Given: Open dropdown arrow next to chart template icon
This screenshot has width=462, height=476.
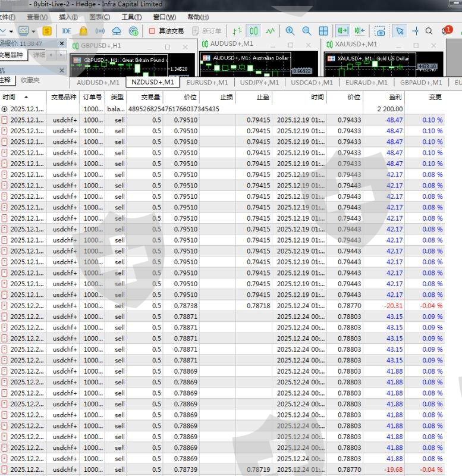Looking at the screenshot, I should pos(33,31).
